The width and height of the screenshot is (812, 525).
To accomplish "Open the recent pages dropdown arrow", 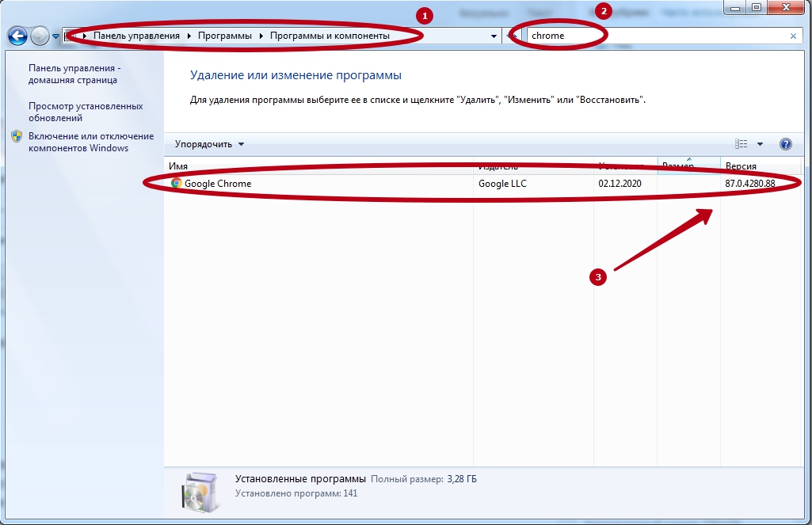I will [x=56, y=36].
